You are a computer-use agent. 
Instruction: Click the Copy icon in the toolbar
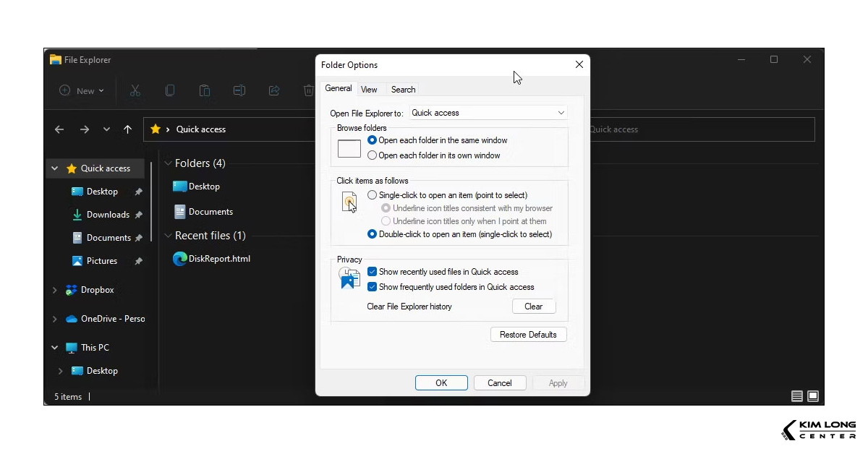coord(170,90)
